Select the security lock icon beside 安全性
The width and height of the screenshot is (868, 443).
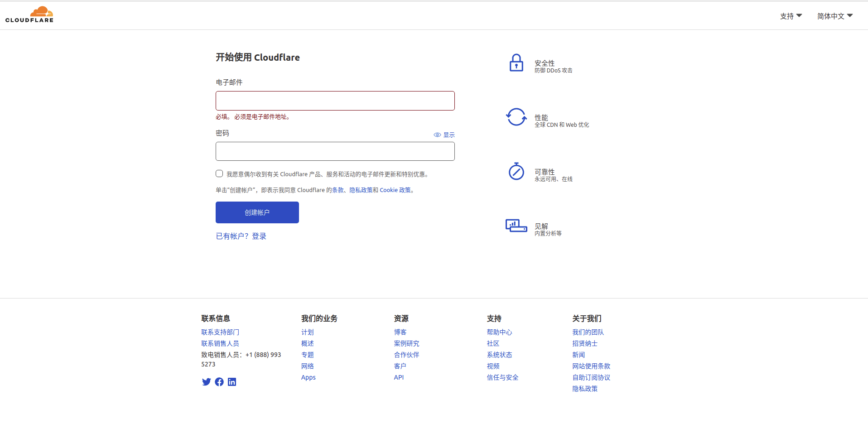pyautogui.click(x=516, y=63)
